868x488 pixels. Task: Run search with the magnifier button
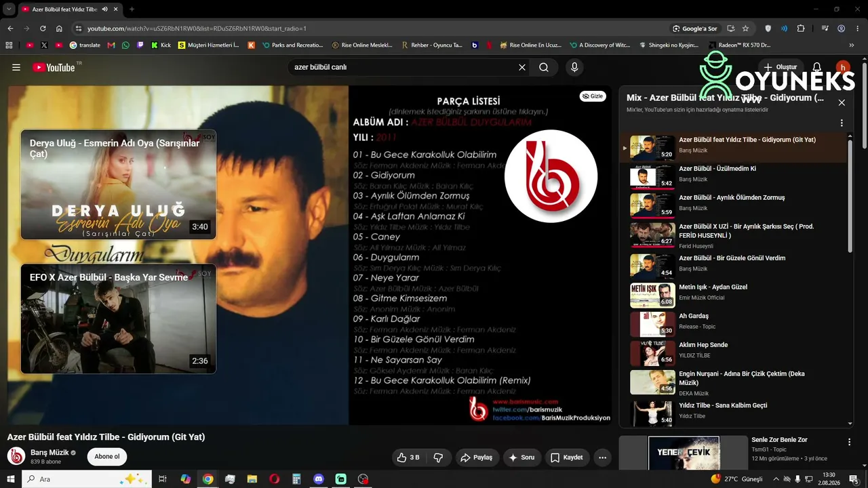(544, 67)
